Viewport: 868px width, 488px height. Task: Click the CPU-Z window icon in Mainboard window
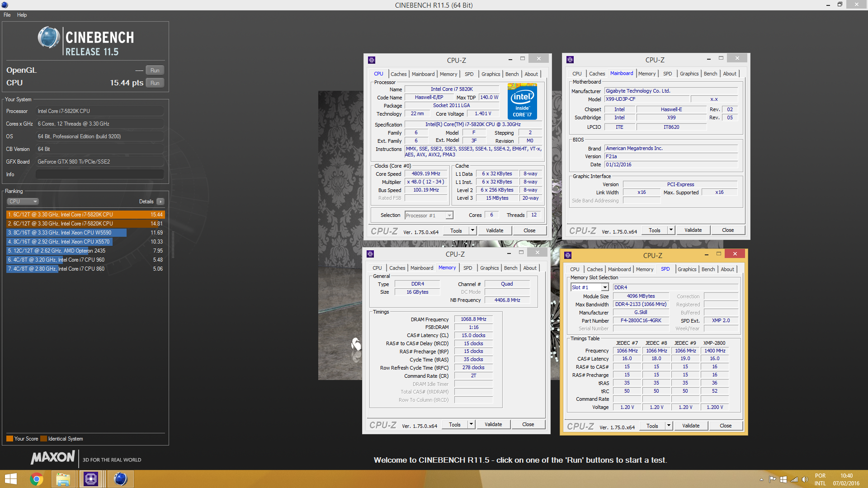pos(570,60)
